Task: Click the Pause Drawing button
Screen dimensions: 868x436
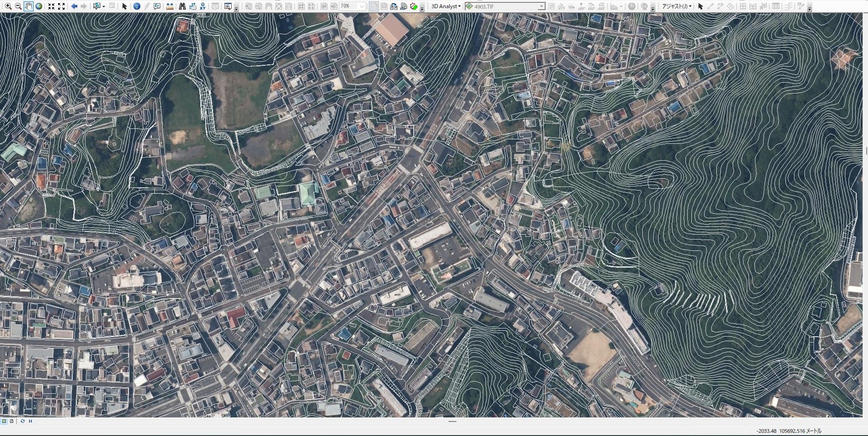Action: pos(30,421)
